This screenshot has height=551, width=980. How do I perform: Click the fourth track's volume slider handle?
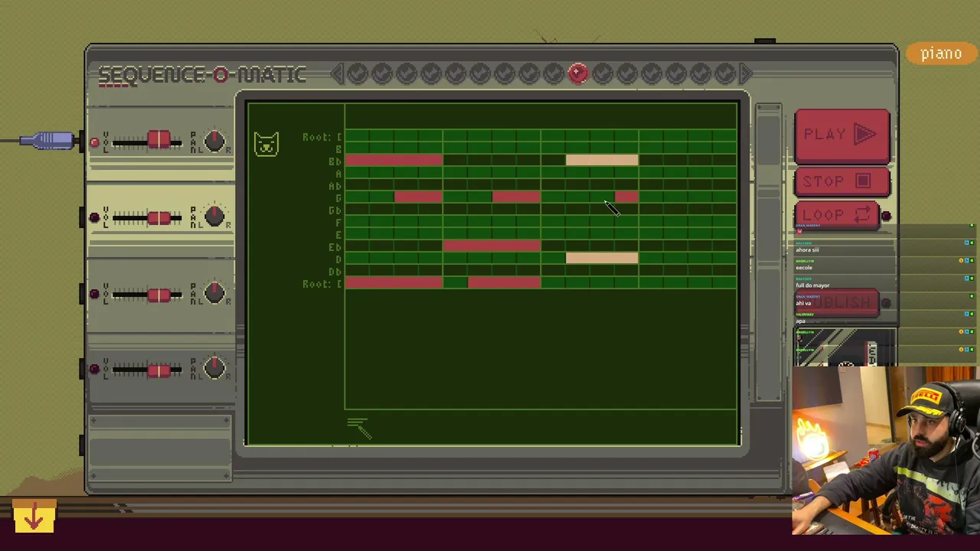point(159,370)
